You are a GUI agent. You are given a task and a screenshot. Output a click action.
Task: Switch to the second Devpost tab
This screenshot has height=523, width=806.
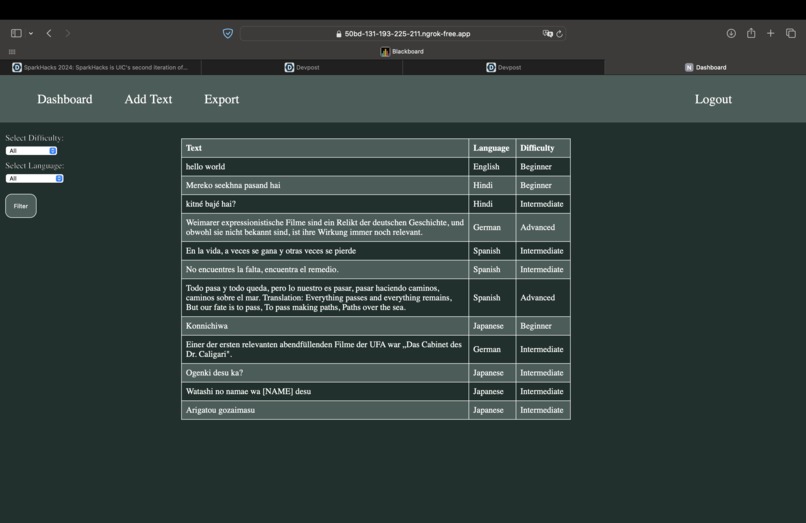click(504, 67)
